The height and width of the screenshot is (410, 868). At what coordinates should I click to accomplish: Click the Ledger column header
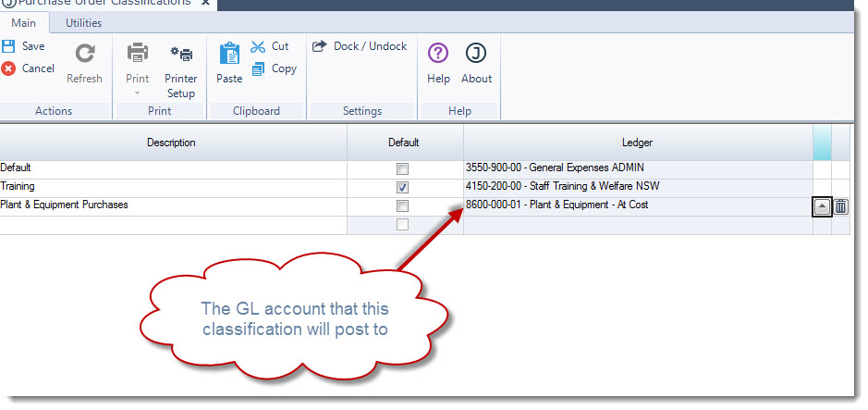click(x=637, y=143)
